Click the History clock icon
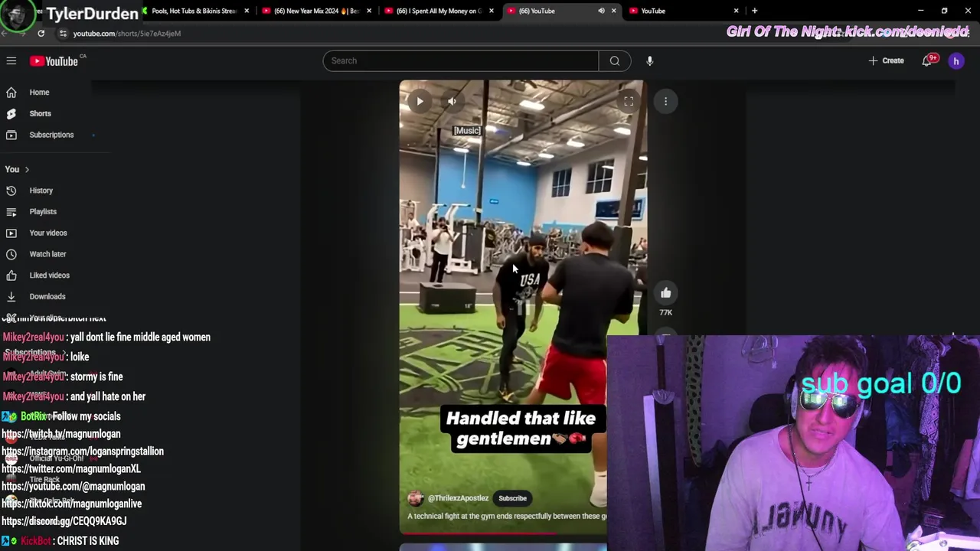The height and width of the screenshot is (551, 980). pyautogui.click(x=11, y=191)
